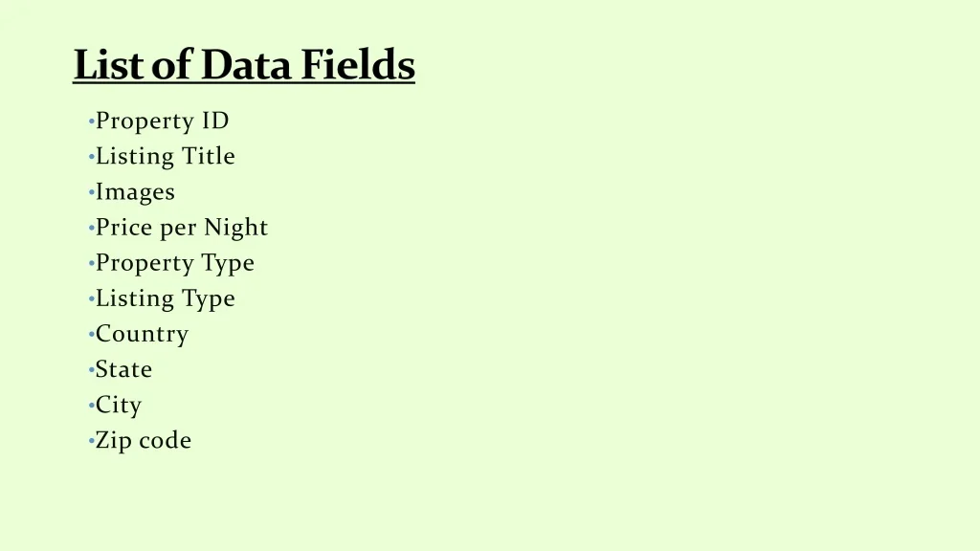The height and width of the screenshot is (551, 980).
Task: Click the bullet dot before "Zip code"
Action: [91, 441]
